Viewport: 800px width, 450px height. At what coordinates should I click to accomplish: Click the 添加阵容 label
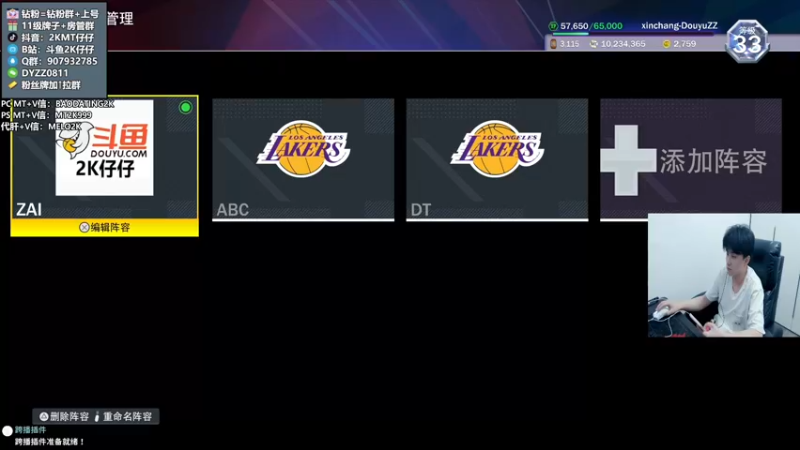click(713, 161)
